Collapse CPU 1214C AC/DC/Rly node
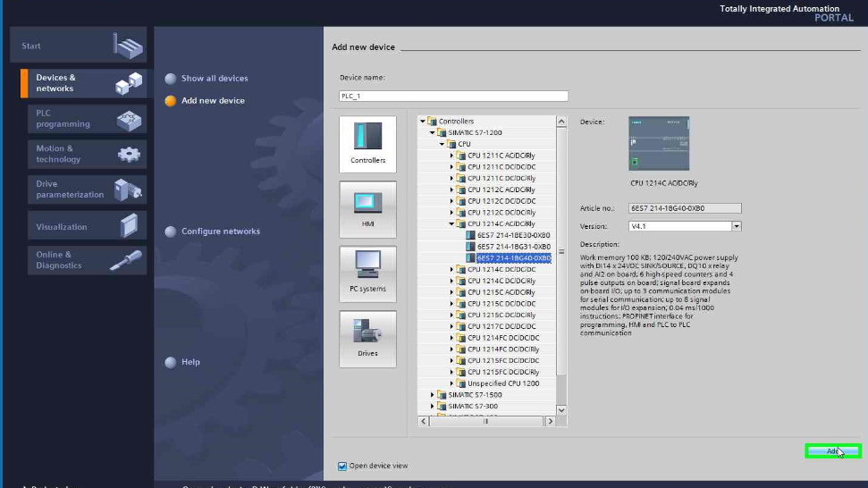 coord(451,224)
